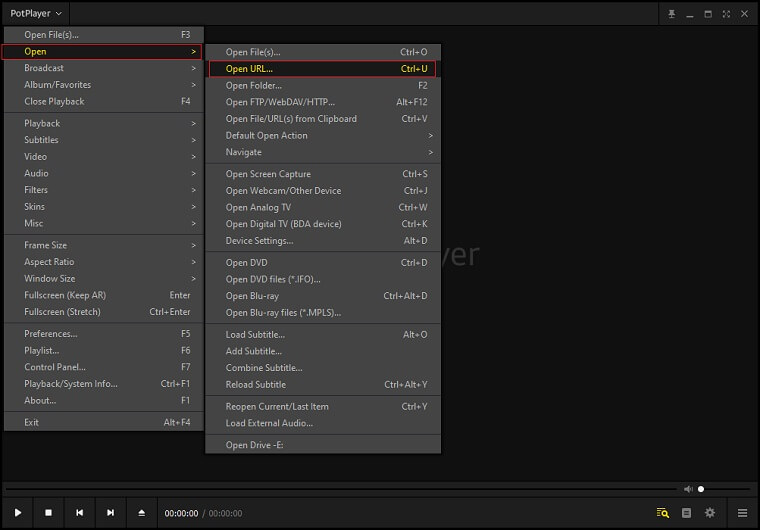Expand the Album/Favorites submenu

[104, 84]
